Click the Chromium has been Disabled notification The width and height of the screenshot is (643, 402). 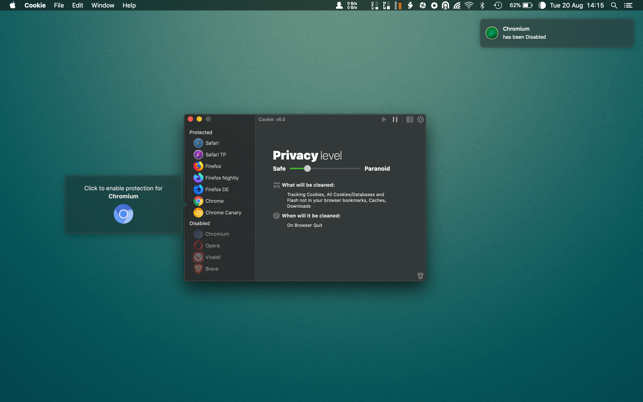pos(556,33)
